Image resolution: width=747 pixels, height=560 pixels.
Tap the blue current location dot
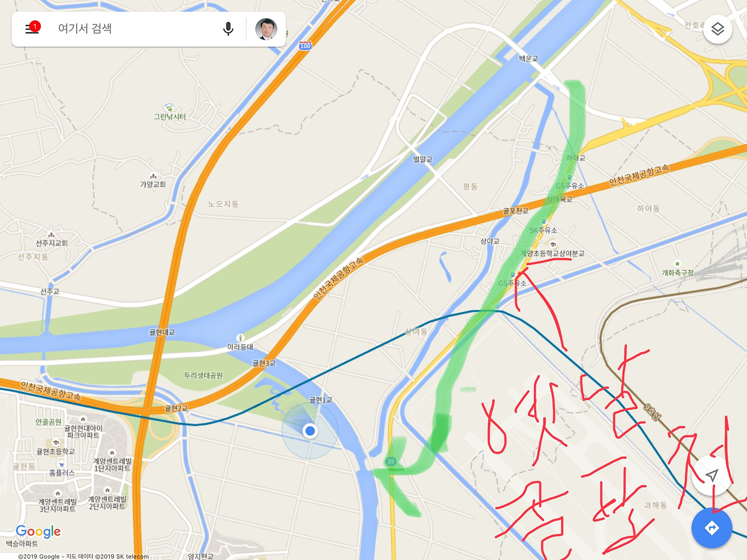[x=310, y=430]
